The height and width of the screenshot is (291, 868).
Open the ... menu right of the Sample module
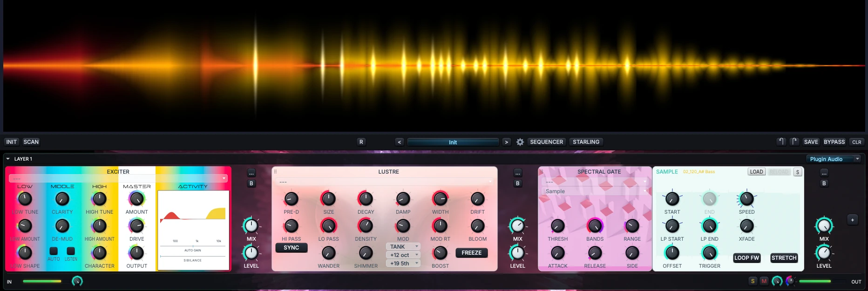tap(824, 173)
